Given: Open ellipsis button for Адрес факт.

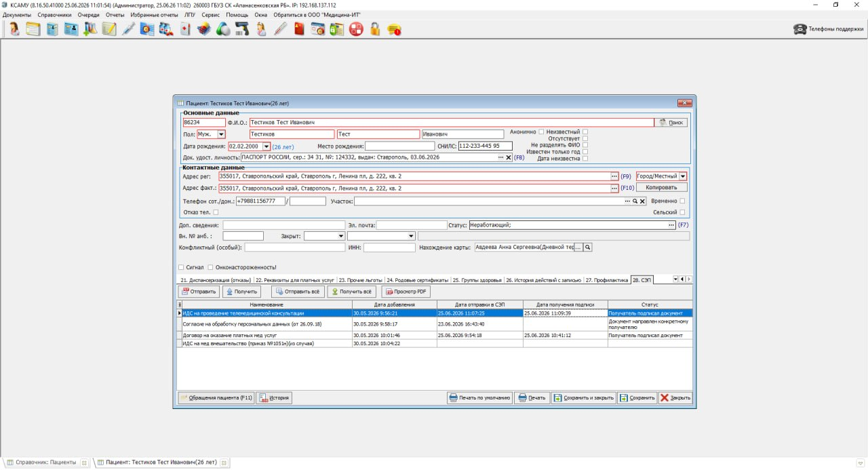Looking at the screenshot, I should pos(614,188).
